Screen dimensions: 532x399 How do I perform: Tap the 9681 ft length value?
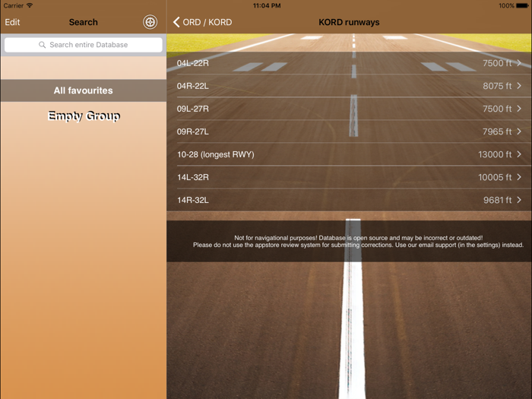point(497,200)
